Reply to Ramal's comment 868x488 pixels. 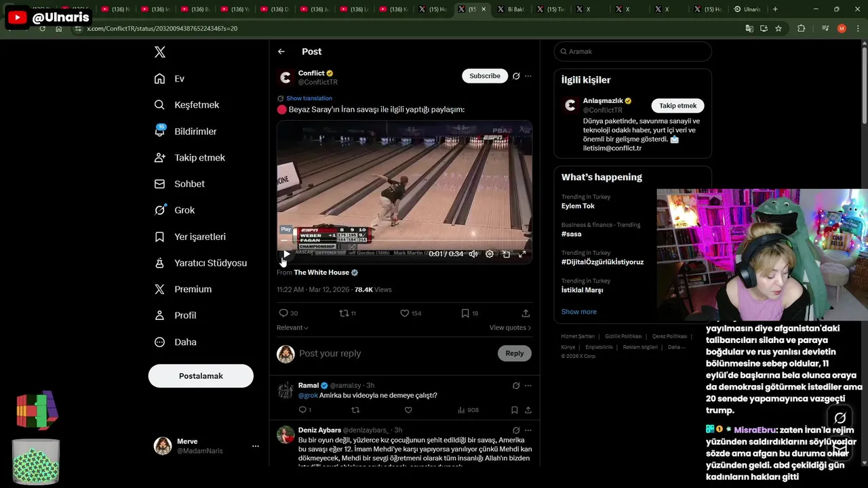(x=304, y=410)
